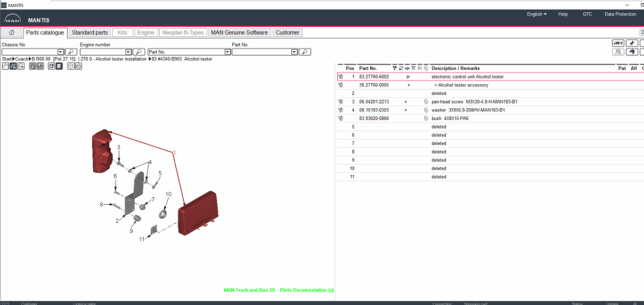Open the Chassis No dropdown arrow
644x305 pixels.
[x=61, y=52]
